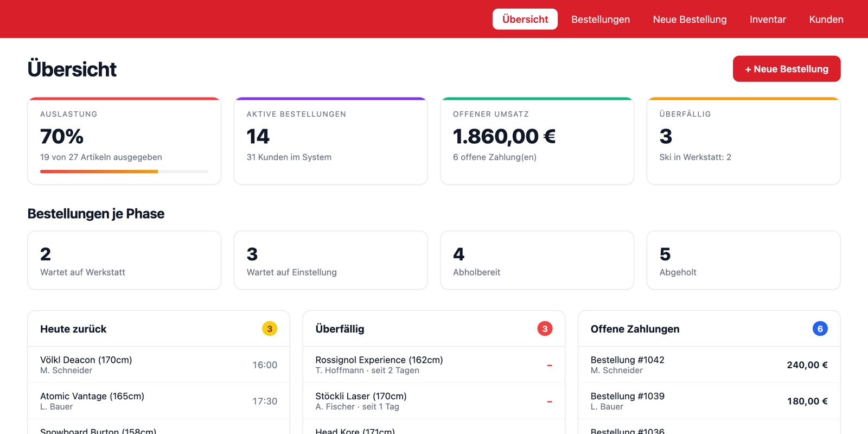Screen dimensions: 868x434
Task: Open Bestellung #1042 payment row
Action: 709,365
